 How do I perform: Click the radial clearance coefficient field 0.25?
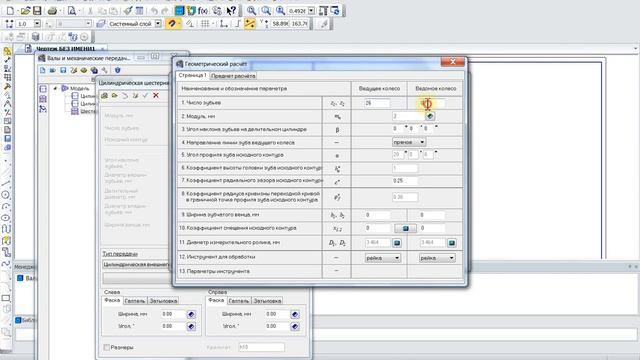tap(405, 180)
